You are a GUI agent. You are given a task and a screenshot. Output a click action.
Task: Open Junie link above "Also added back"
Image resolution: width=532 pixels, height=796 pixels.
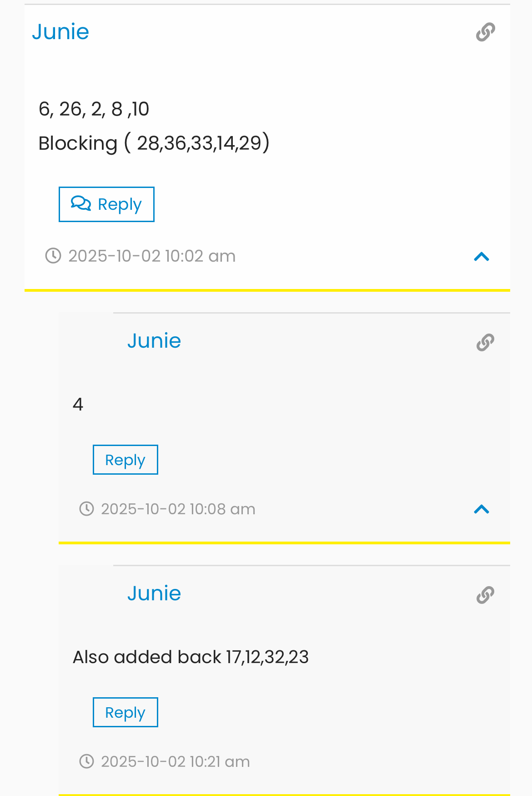(x=154, y=593)
